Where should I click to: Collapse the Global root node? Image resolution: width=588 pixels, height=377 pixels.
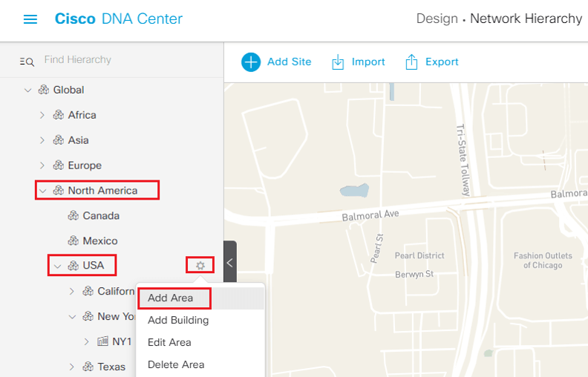coord(27,90)
